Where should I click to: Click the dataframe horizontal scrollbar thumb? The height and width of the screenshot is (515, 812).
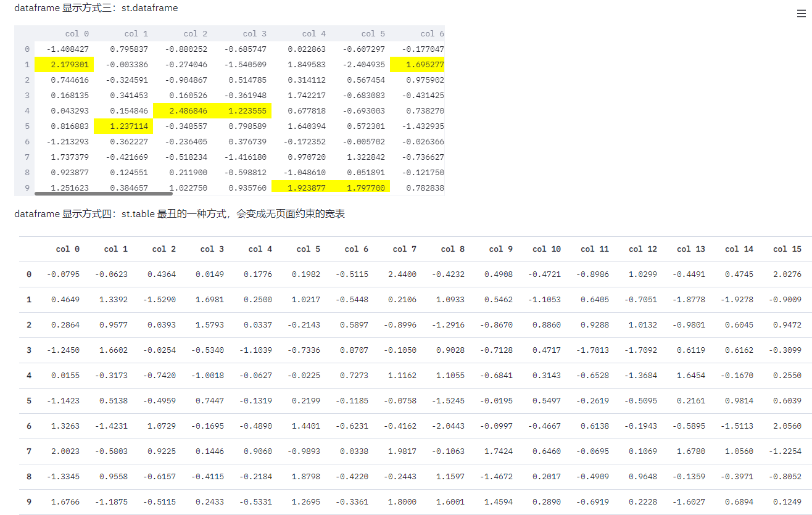[104, 193]
